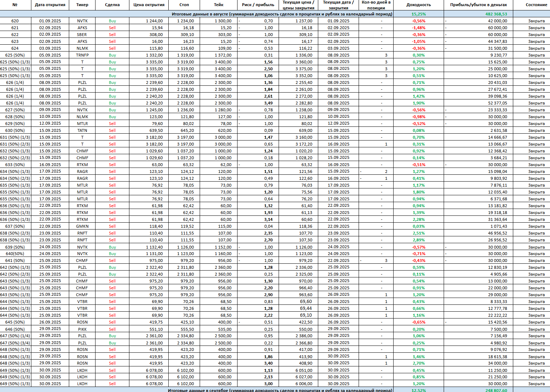
Task: Click August total yield 15,25%
Action: tap(418, 14)
